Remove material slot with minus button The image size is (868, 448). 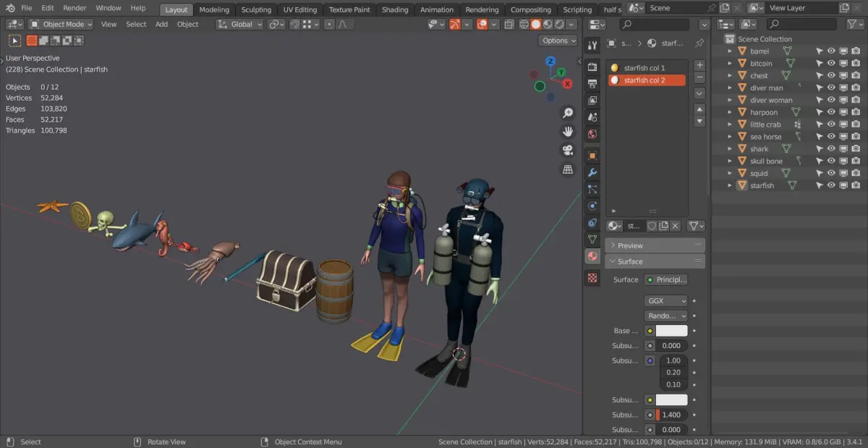coord(699,77)
